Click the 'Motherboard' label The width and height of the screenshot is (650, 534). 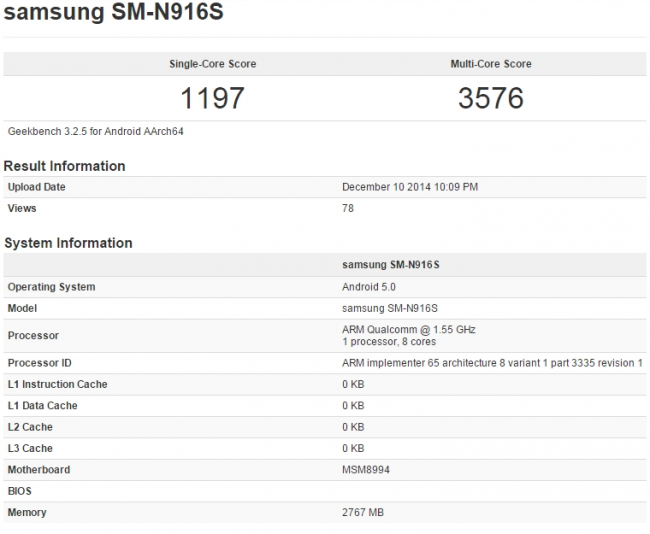(39, 470)
